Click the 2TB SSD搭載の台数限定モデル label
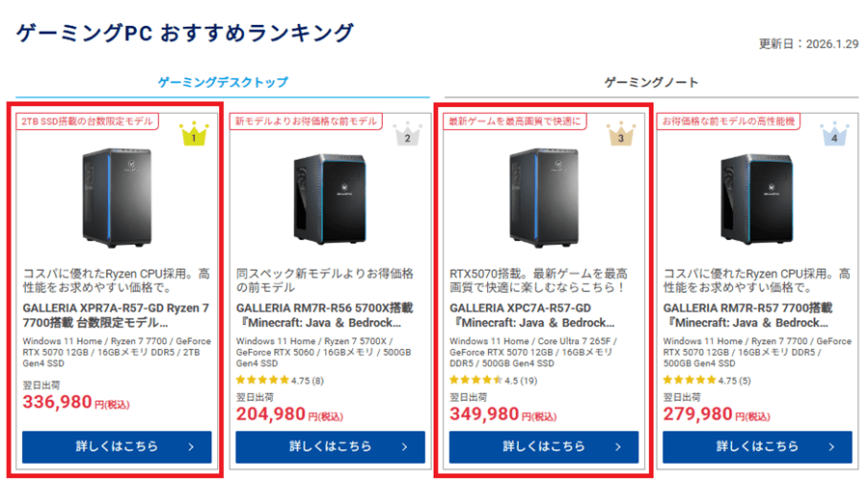Viewport: 868px width, 480px height. pyautogui.click(x=88, y=121)
